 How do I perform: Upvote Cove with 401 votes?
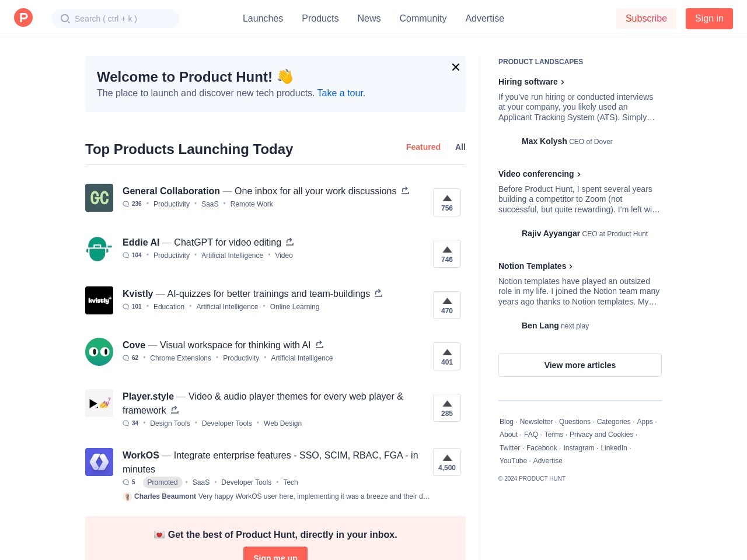coord(447,356)
